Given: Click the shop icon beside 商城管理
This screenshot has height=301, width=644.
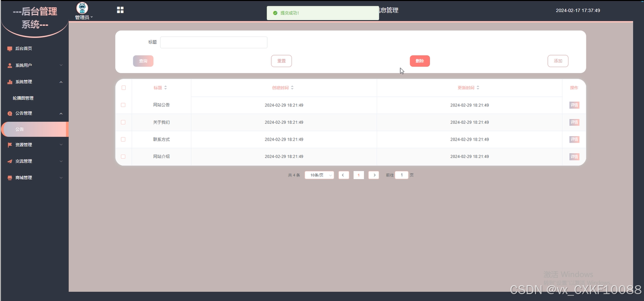Looking at the screenshot, I should coord(10,178).
